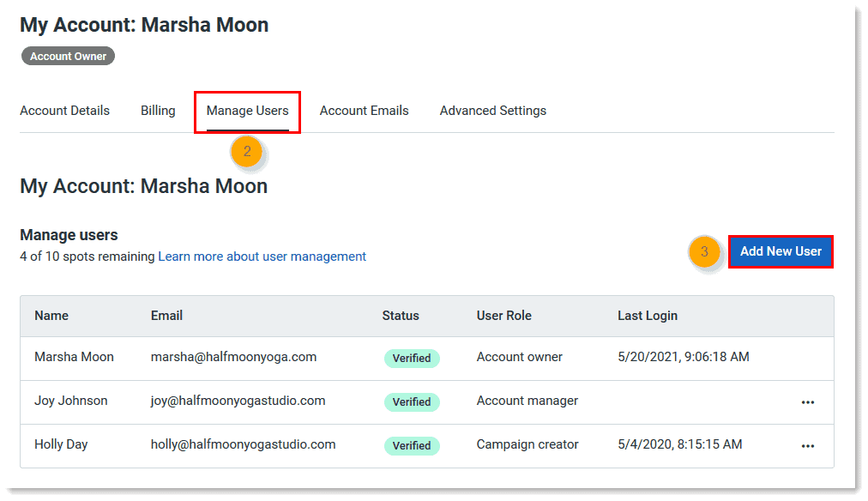
Task: Click the step 3 orange marker
Action: (x=704, y=252)
